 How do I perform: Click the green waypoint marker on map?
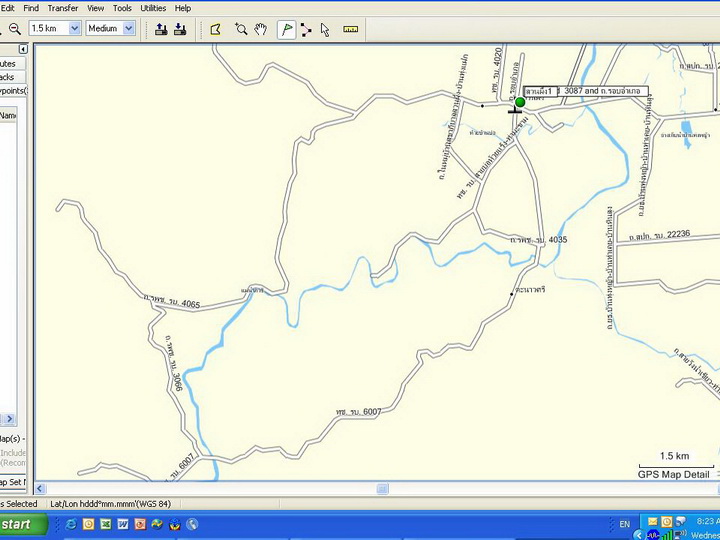pos(520,102)
